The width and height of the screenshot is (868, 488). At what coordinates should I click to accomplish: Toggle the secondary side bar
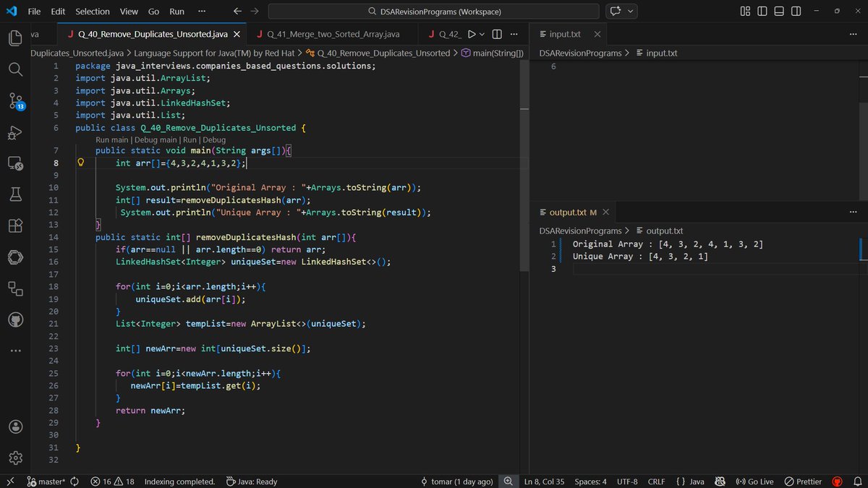(796, 12)
